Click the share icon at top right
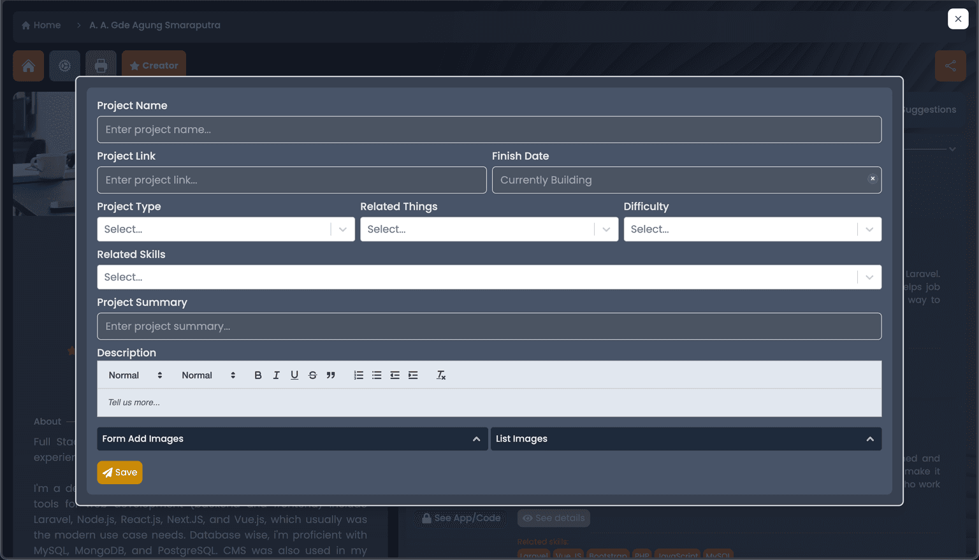The width and height of the screenshot is (979, 560). pos(950,66)
